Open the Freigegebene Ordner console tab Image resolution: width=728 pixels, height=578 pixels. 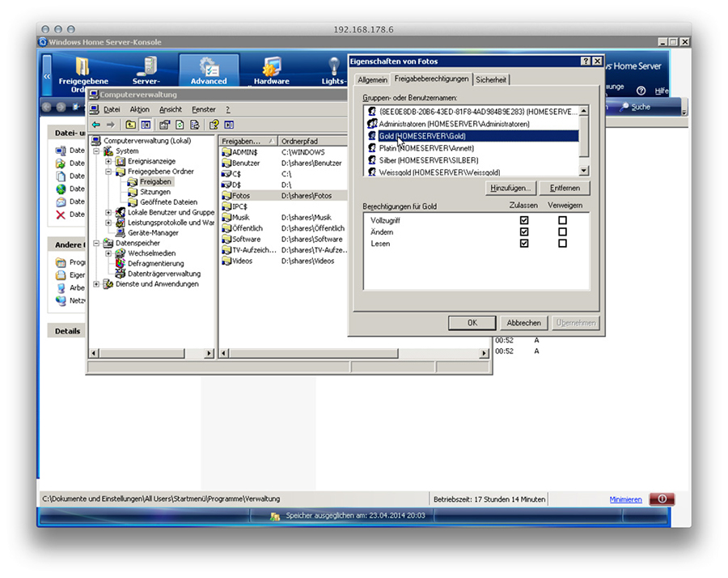pyautogui.click(x=83, y=72)
